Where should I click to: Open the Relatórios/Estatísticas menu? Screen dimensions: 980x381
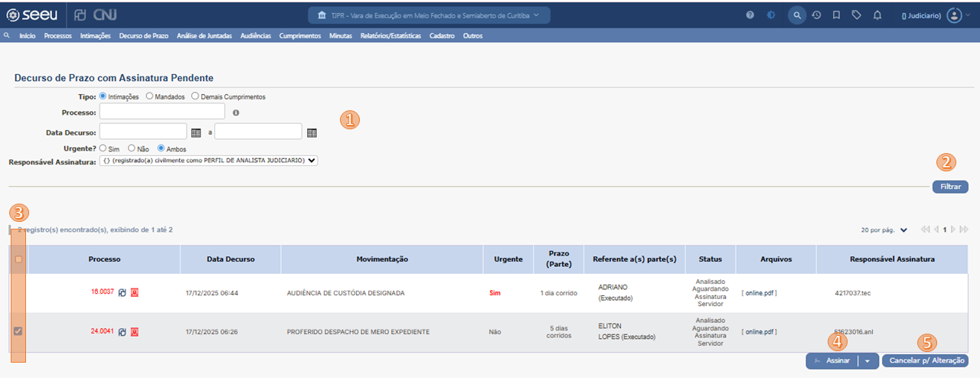click(x=390, y=36)
